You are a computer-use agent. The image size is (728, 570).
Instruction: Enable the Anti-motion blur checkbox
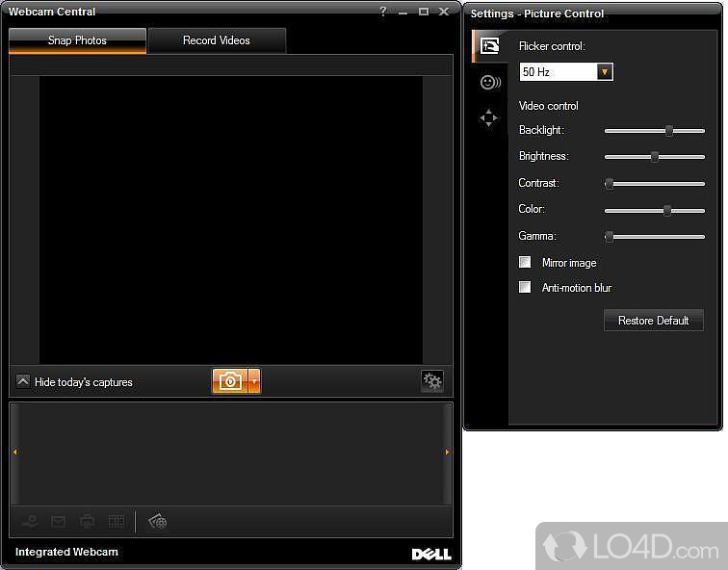click(x=525, y=287)
